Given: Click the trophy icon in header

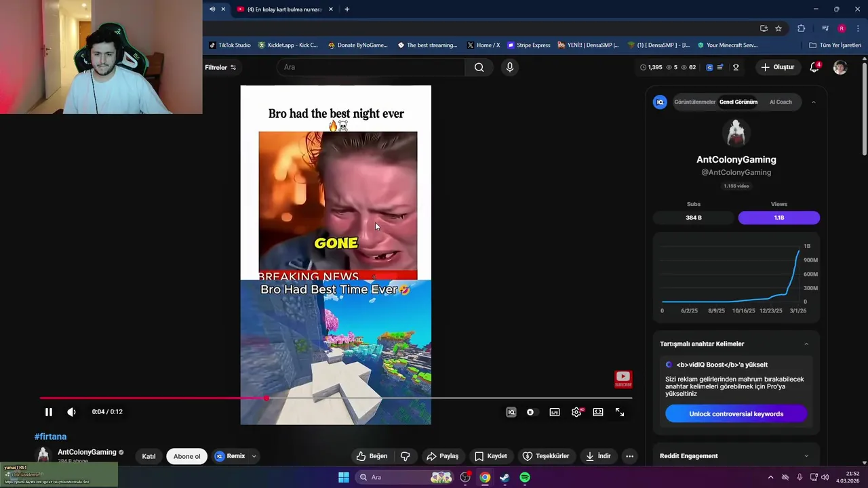Looking at the screenshot, I should 736,67.
